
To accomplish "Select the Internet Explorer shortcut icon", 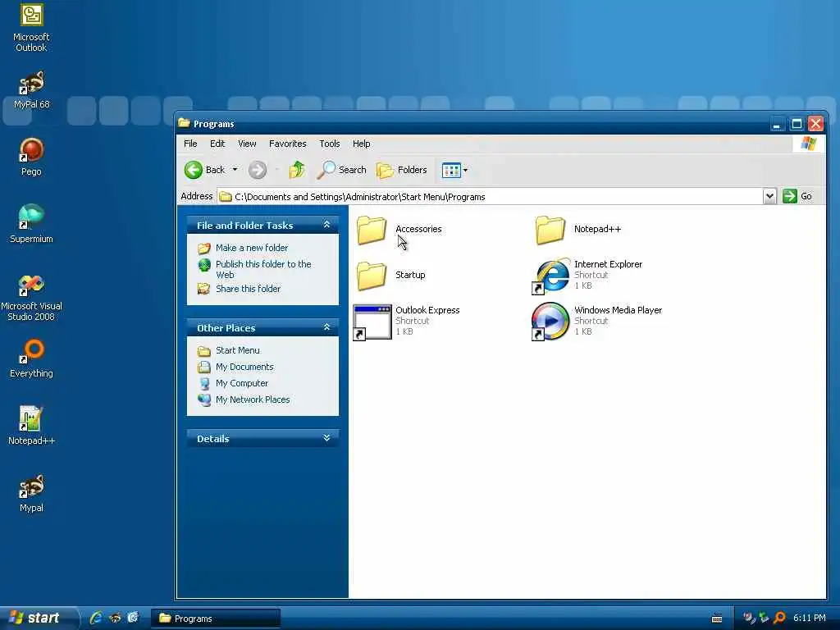I will [550, 276].
